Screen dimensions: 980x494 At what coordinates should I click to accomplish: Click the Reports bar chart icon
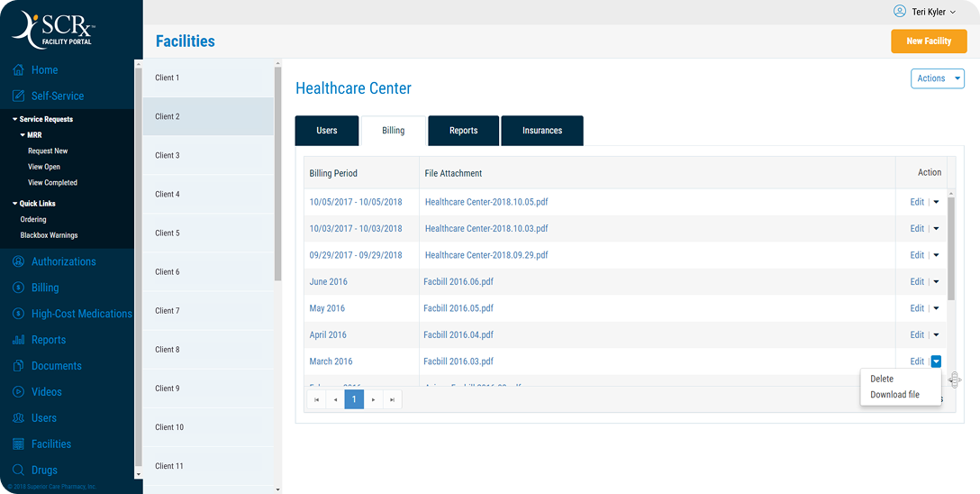(x=19, y=340)
